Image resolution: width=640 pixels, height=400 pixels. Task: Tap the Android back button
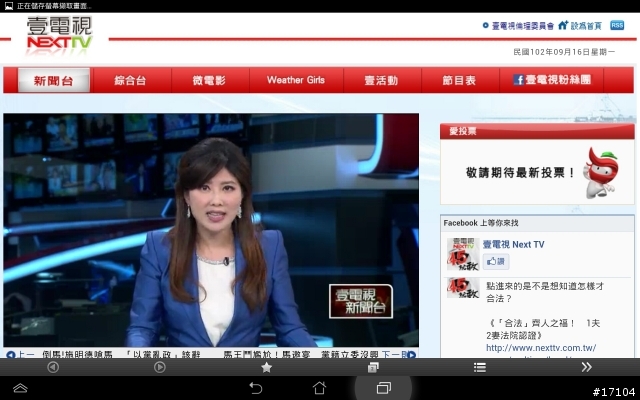[256, 388]
